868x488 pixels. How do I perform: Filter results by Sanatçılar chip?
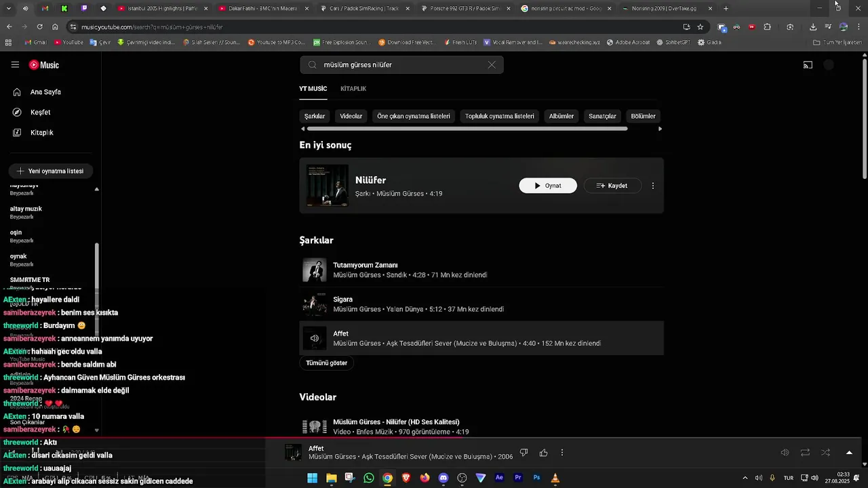pos(602,117)
